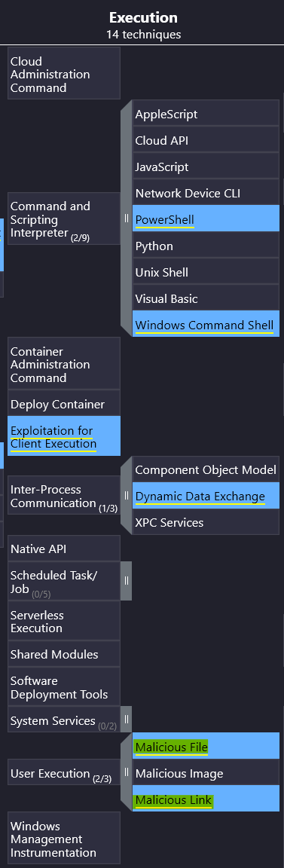Select Dynamic Data Exchange sub-technique
Viewport: 284px width, 868px height.
click(x=206, y=496)
